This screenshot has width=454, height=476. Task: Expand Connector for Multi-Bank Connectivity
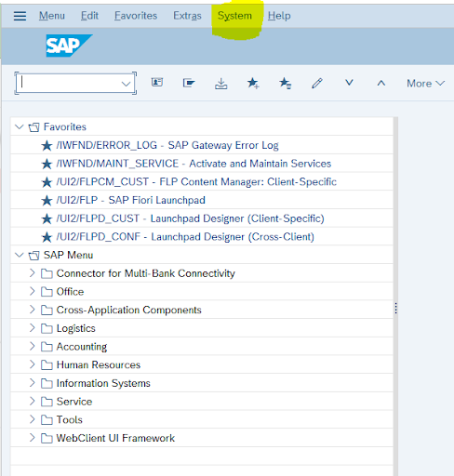tap(32, 273)
